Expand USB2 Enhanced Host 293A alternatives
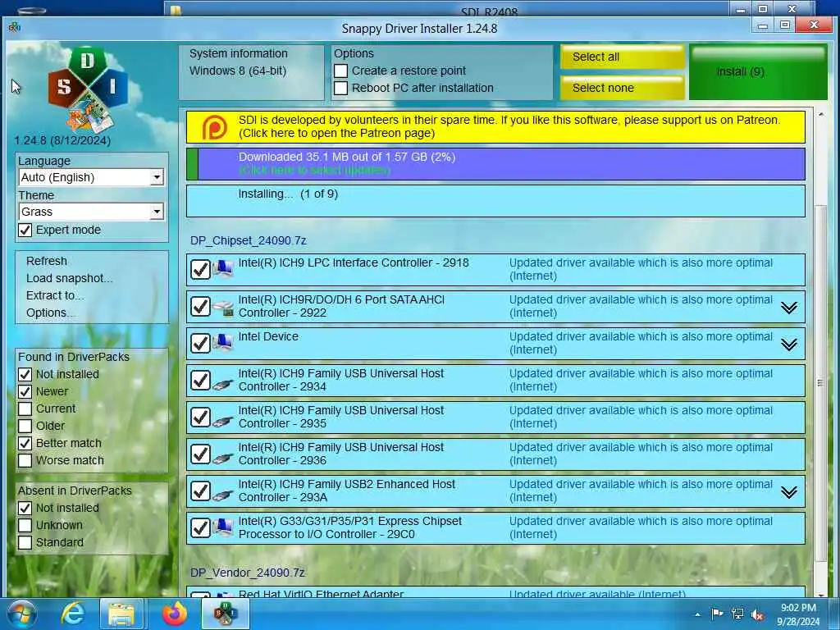Viewport: 840px width, 630px height. [788, 492]
